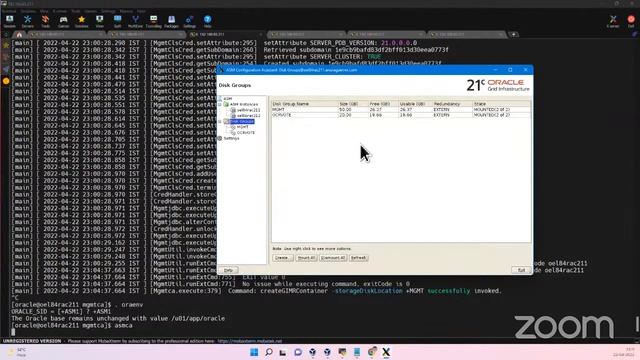
Task: Click the orange circle sidebar icon
Action: coord(6,81)
